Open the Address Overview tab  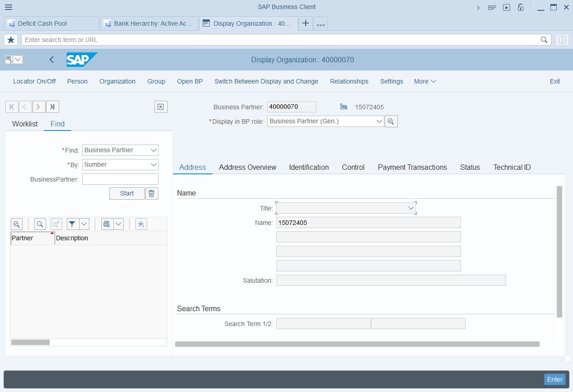pos(247,167)
